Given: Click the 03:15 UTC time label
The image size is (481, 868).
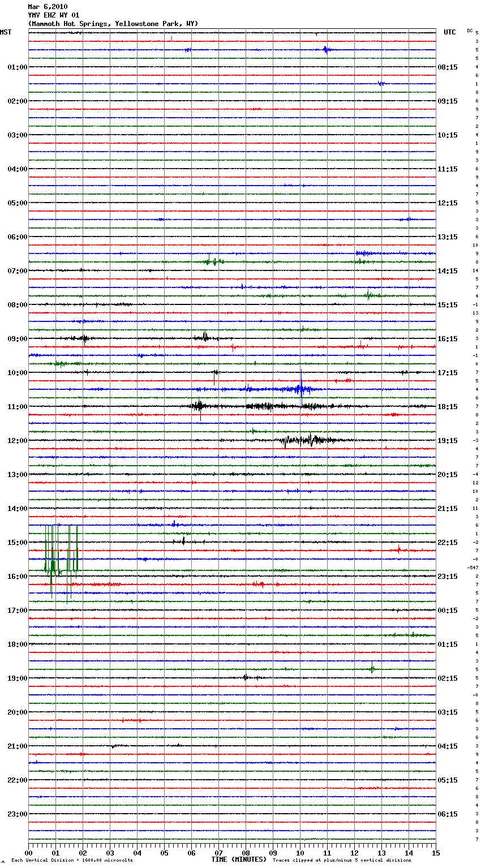Looking at the screenshot, I should (448, 712).
